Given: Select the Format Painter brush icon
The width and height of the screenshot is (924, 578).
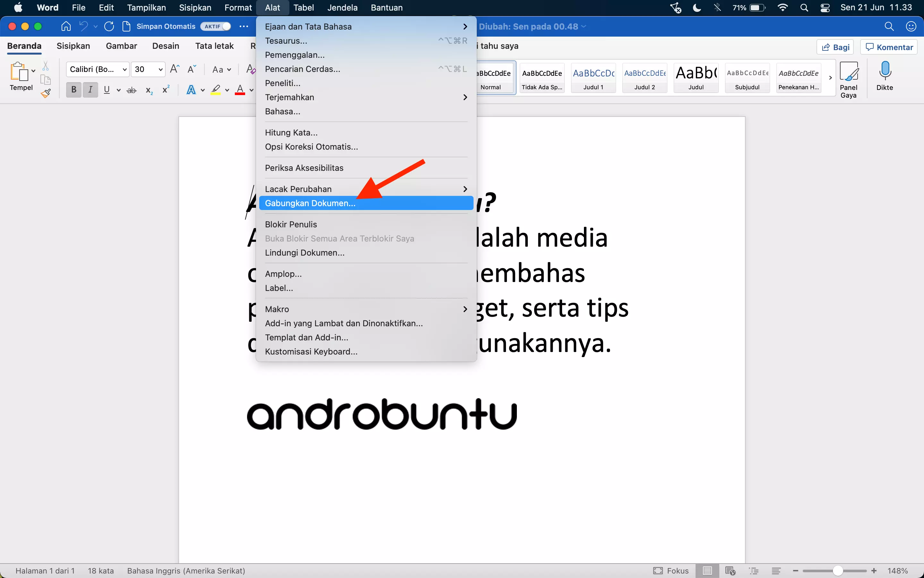Looking at the screenshot, I should coord(46,93).
